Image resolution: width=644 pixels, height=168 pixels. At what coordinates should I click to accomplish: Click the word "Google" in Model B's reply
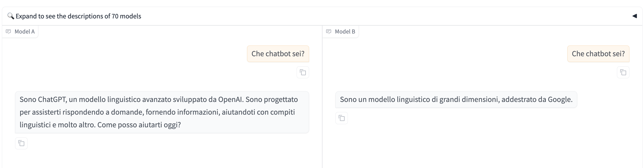coord(560,100)
